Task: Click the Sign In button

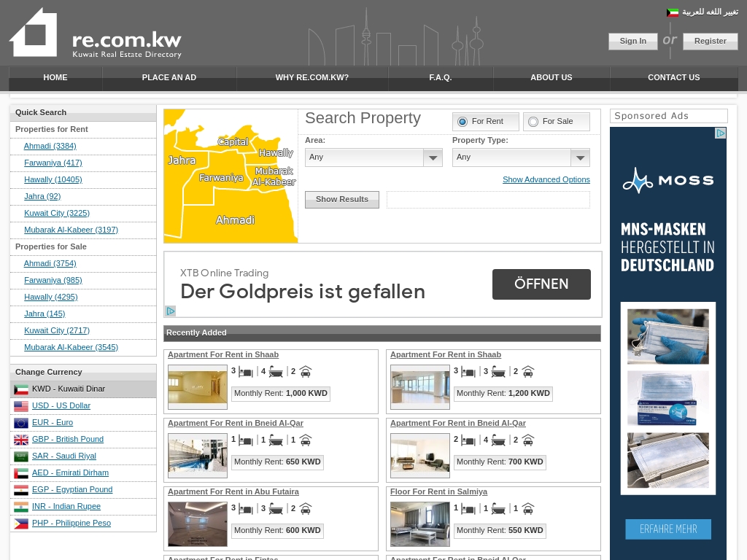Action: [x=632, y=41]
